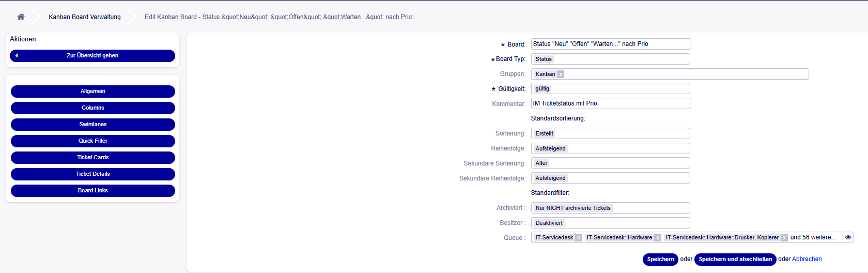Click into the Kommentar text field
Screen dimensions: 868x273
[610, 103]
